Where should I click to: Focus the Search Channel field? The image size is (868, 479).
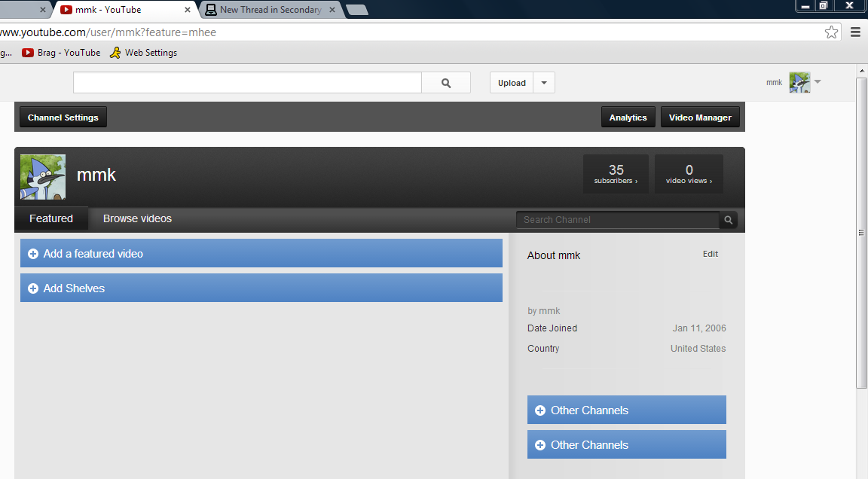click(x=618, y=220)
